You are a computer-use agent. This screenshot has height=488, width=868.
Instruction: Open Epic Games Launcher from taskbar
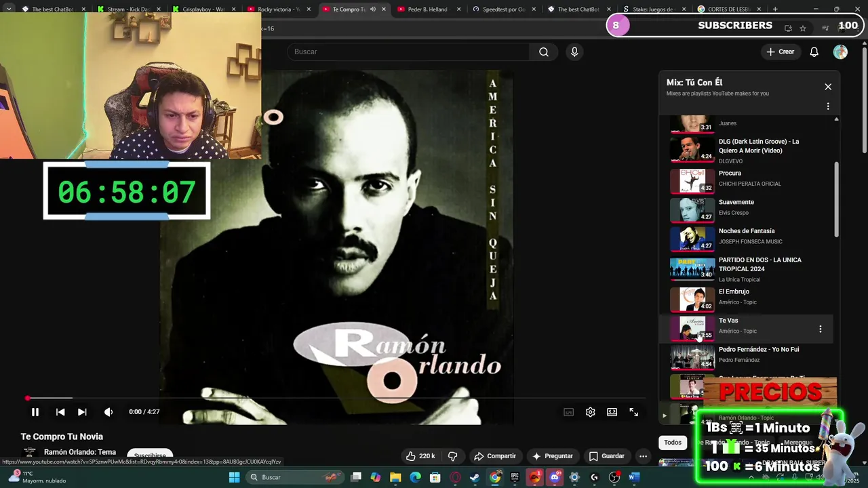tap(515, 477)
